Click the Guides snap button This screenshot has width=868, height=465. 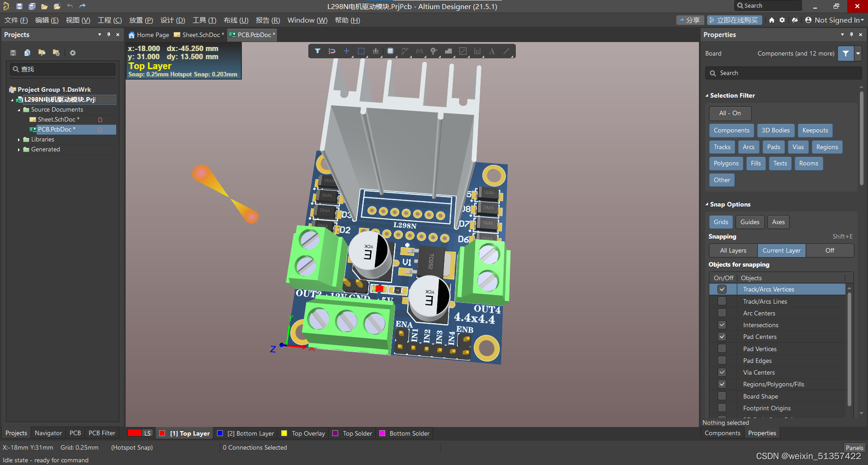750,222
